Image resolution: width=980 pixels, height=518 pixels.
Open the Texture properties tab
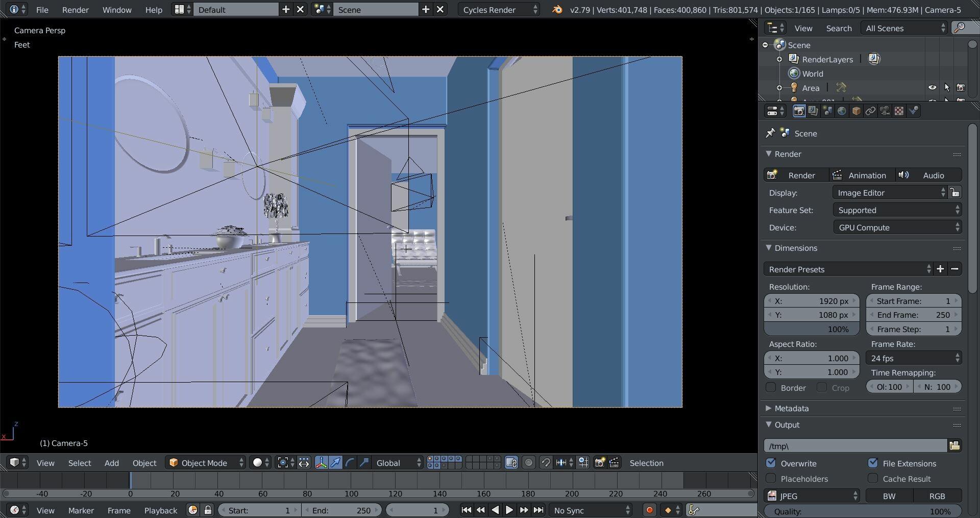899,111
